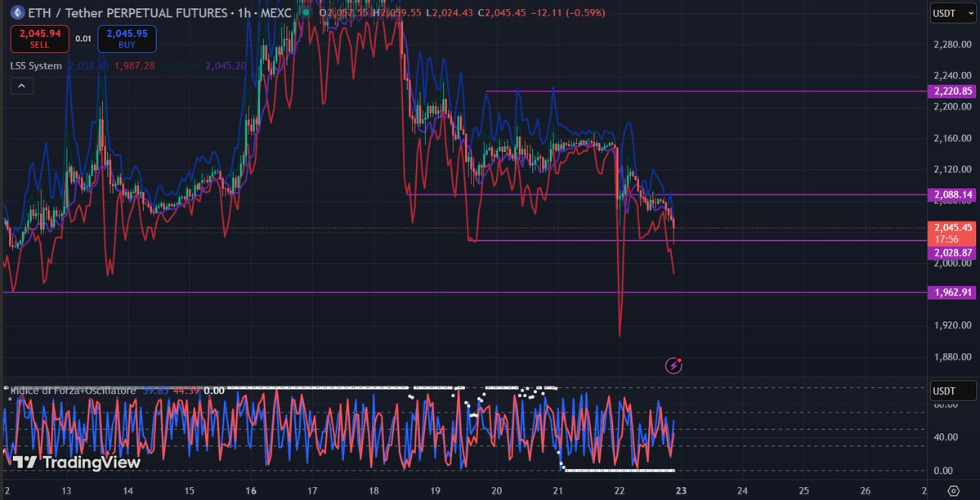
Task: Click the 1,920.00 price axis label
Action: pyautogui.click(x=952, y=326)
